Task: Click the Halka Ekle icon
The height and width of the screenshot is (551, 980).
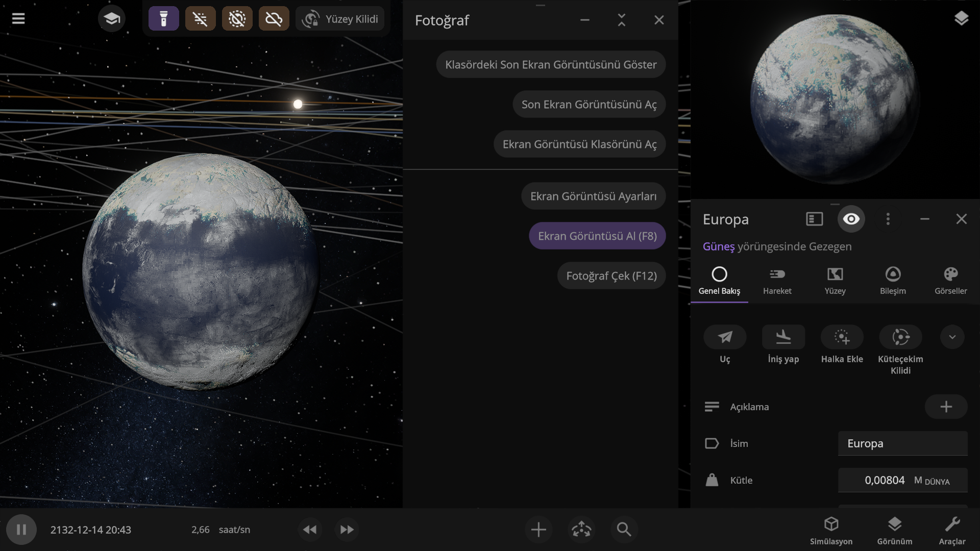Action: coord(842,337)
